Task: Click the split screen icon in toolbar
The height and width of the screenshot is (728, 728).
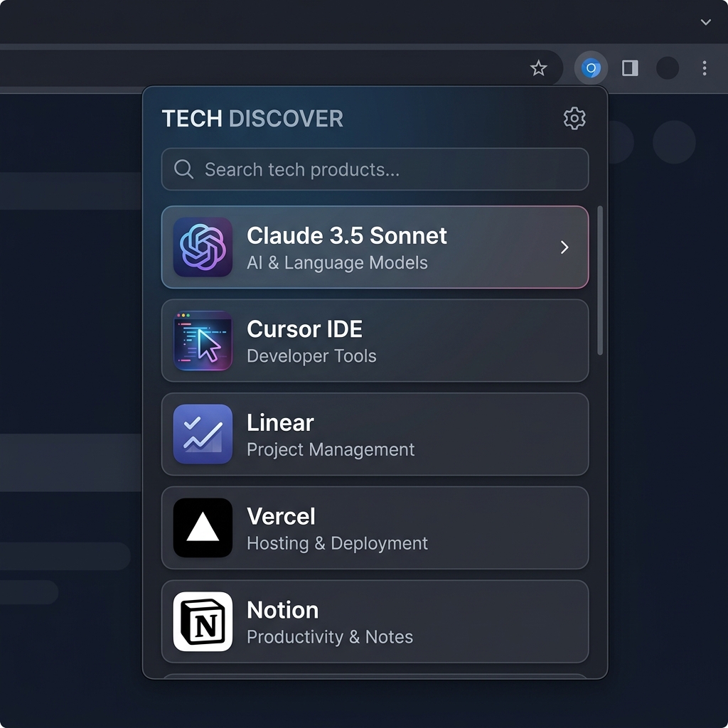Action: pyautogui.click(x=629, y=68)
